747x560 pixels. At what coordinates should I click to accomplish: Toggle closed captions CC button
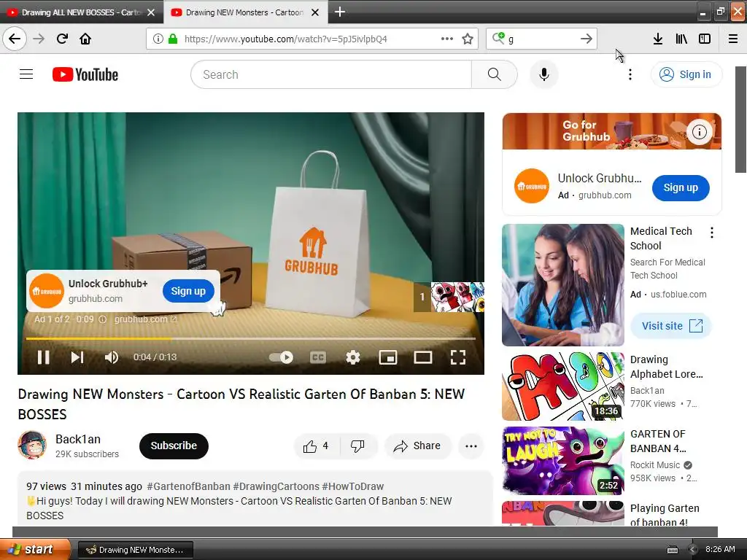pos(318,357)
